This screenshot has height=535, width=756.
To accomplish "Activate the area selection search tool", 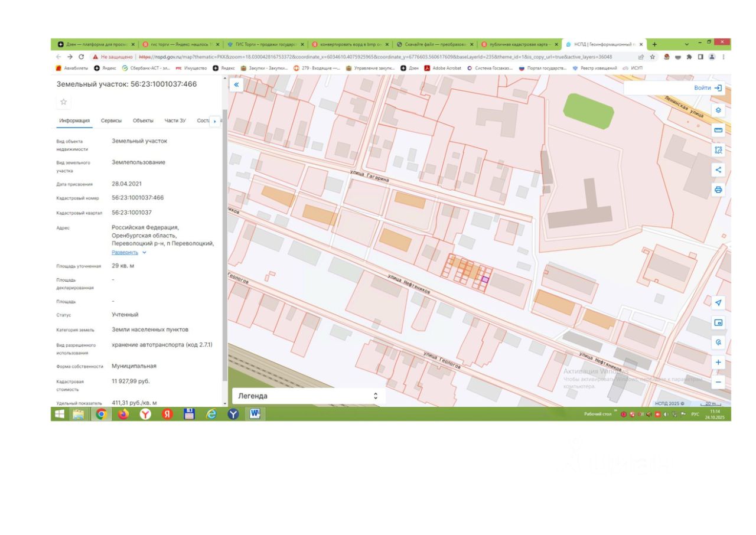I will coord(718,150).
